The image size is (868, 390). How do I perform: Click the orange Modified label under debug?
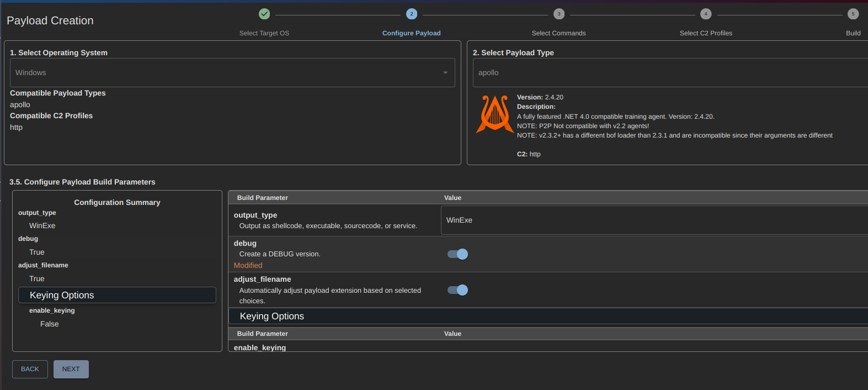click(x=248, y=265)
